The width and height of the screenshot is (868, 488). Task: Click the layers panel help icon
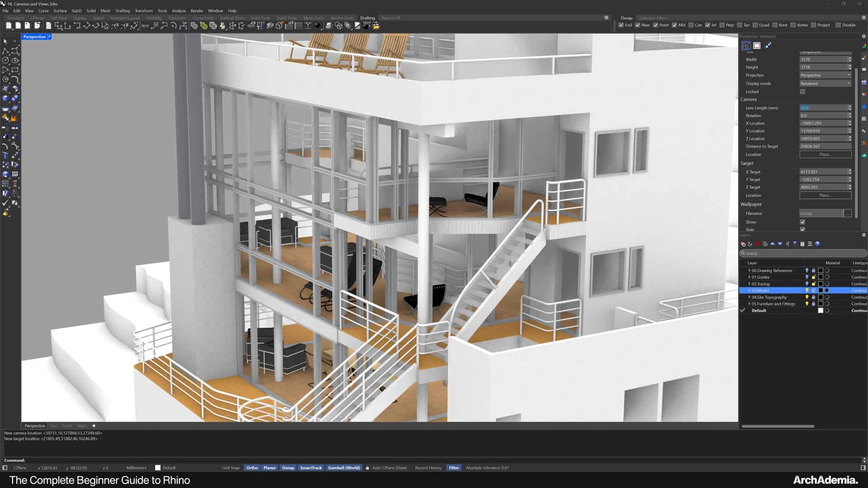(817, 244)
